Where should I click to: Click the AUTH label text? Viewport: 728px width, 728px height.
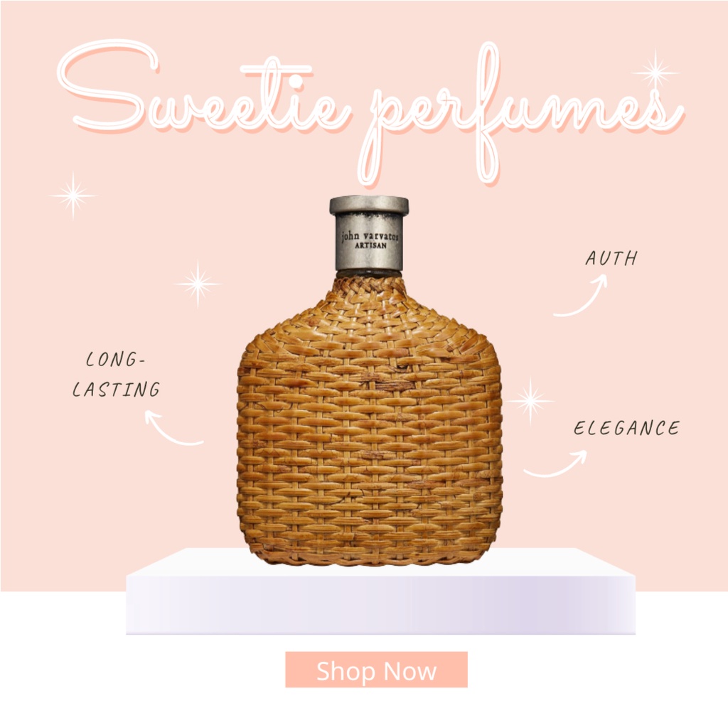pos(611,258)
